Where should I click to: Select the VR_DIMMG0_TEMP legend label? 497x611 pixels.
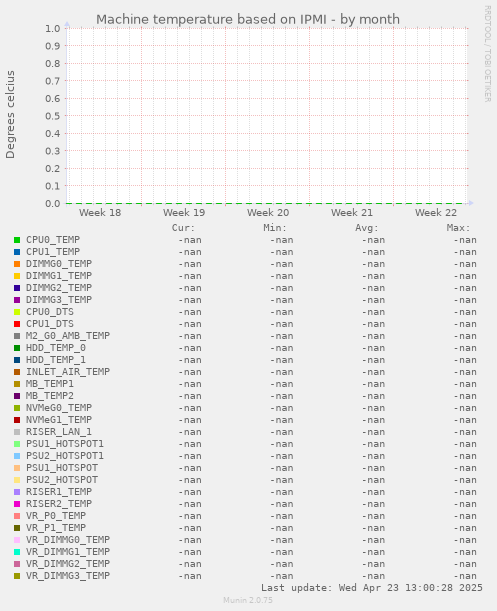pos(68,540)
